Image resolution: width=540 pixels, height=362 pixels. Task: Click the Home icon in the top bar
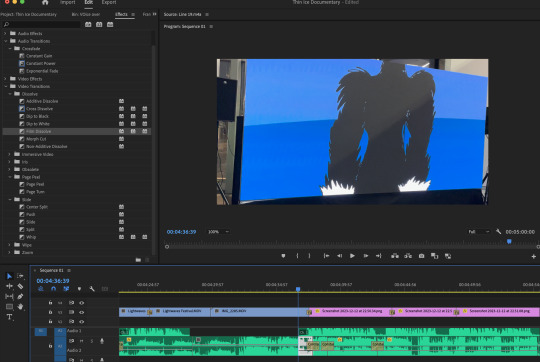(45, 2)
